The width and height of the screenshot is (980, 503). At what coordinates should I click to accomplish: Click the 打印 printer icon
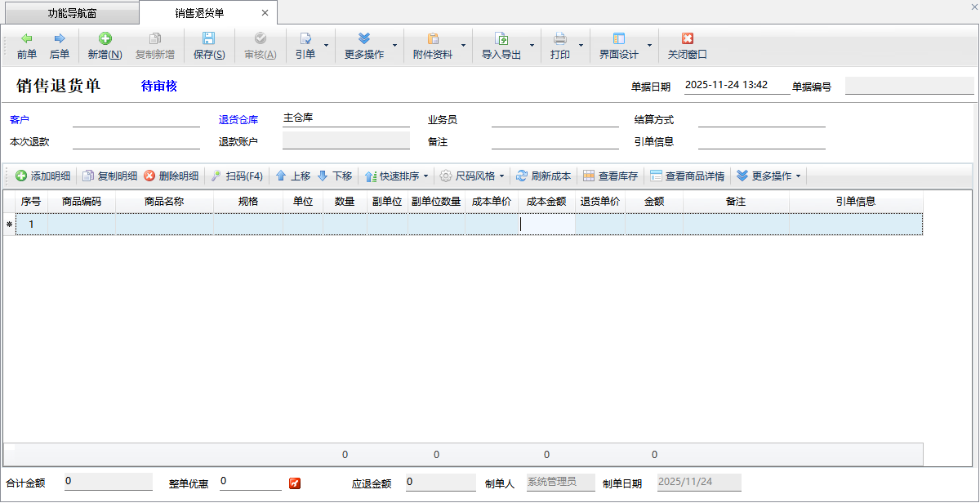click(x=559, y=38)
